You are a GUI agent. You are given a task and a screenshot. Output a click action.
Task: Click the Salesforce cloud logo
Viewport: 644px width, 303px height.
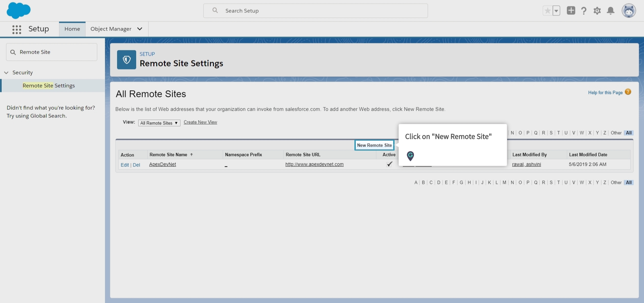click(19, 10)
